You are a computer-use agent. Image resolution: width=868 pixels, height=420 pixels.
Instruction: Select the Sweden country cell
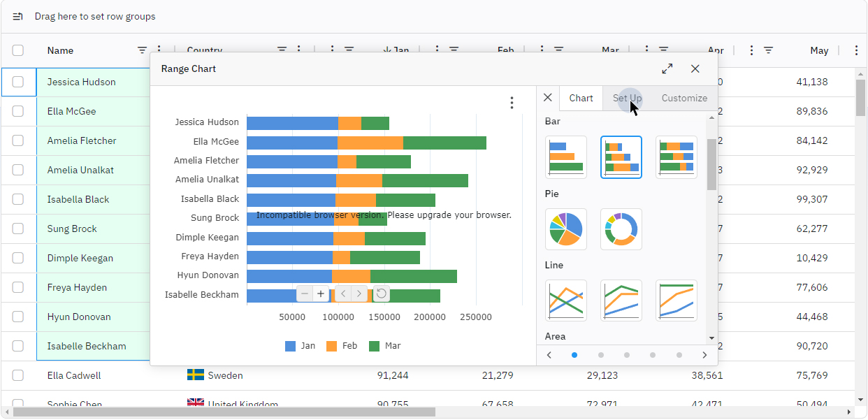pos(245,375)
